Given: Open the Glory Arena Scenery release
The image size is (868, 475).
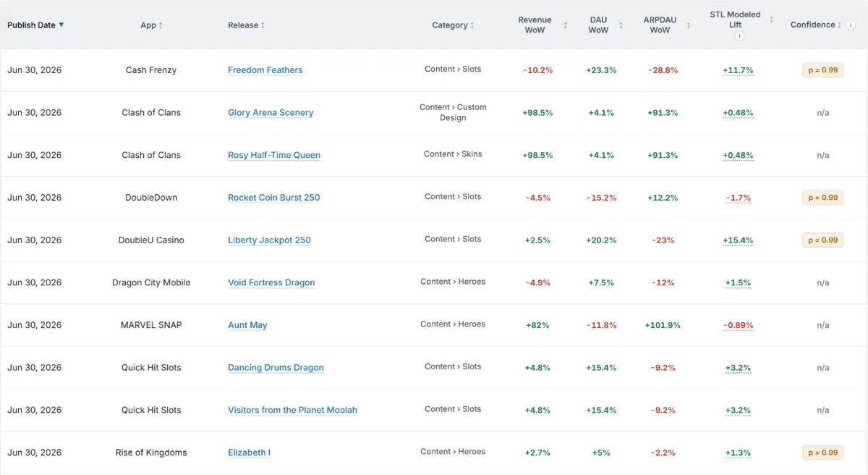Looking at the screenshot, I should click(x=271, y=113).
